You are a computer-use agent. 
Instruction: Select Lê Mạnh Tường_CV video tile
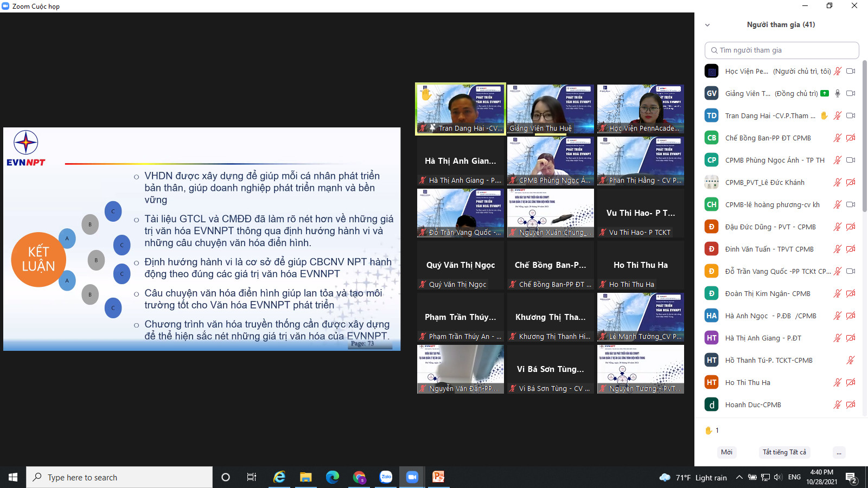pyautogui.click(x=641, y=317)
